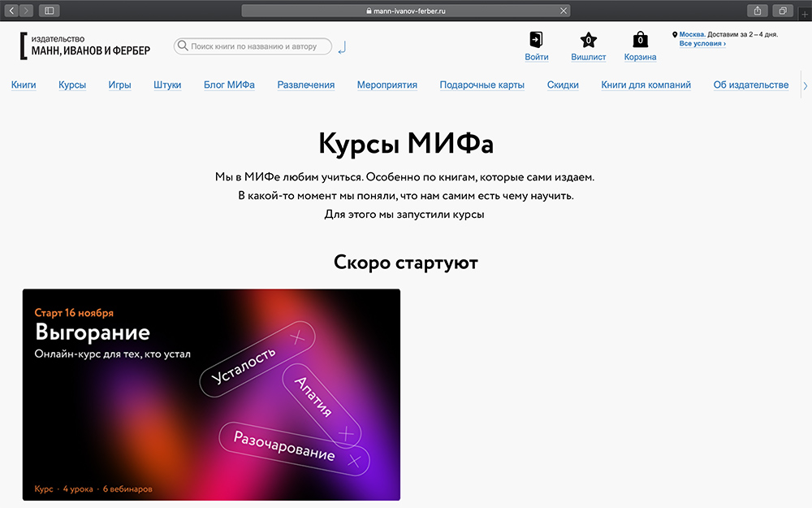Click the Выгорание course title
Screen dimensions: 812x508
coord(93,332)
